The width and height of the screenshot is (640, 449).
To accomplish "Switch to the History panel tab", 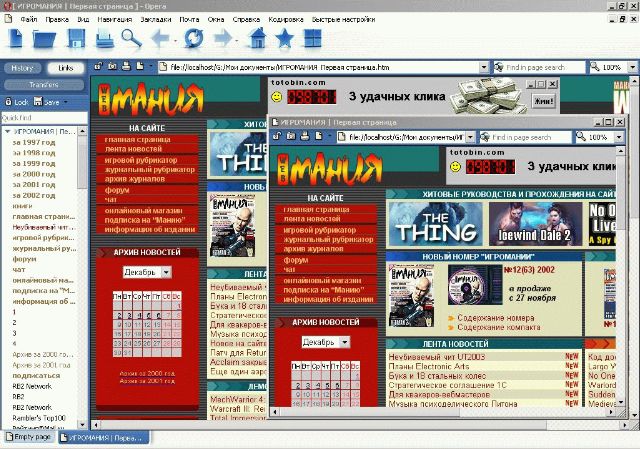I will (x=22, y=68).
